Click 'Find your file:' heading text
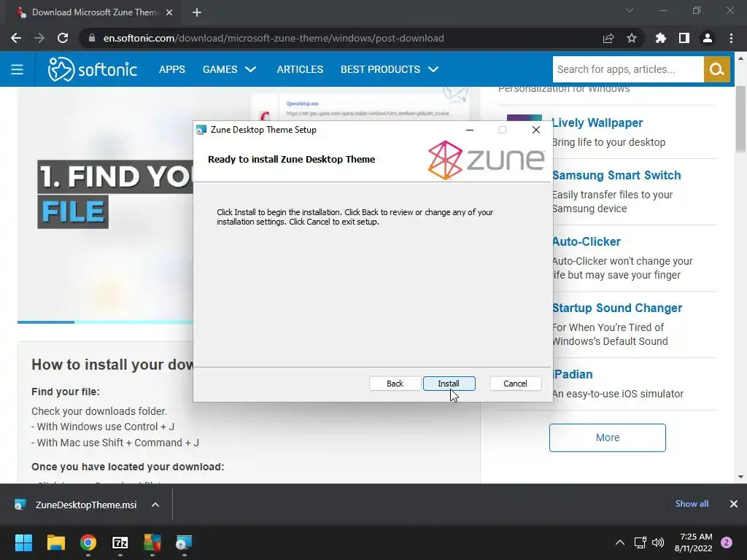Viewport: 747px width, 560px height. click(x=66, y=392)
